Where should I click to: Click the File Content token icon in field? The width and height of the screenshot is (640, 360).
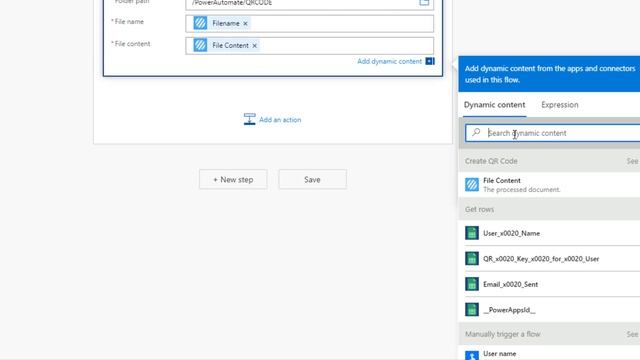(200, 45)
